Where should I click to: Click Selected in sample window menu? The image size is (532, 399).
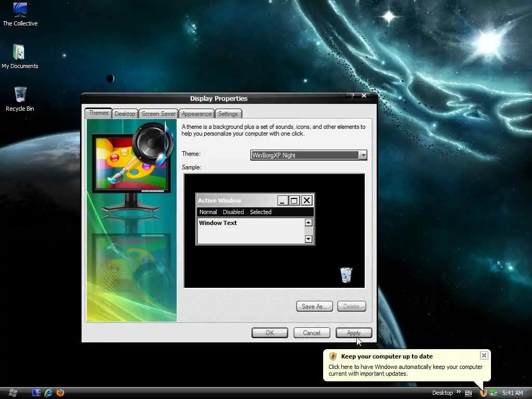pyautogui.click(x=261, y=212)
